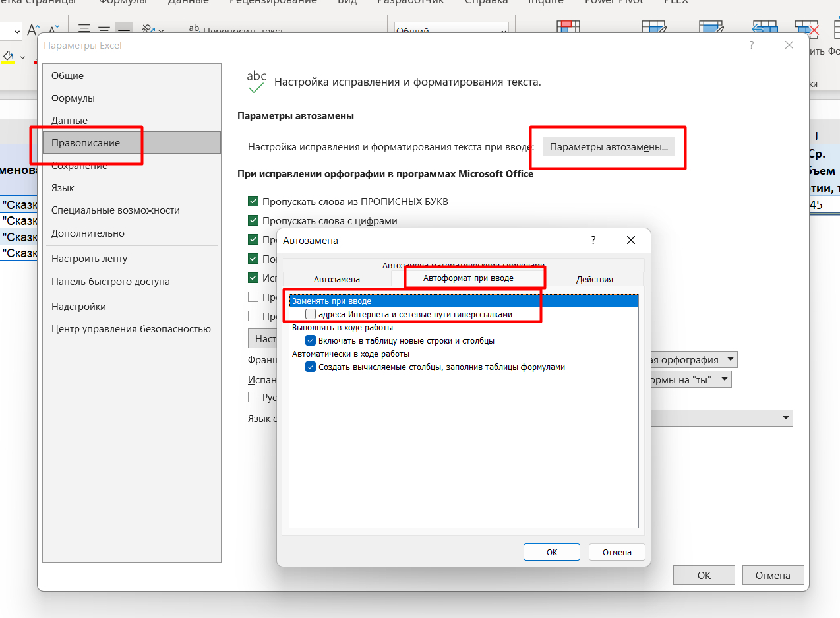
Task: Select Формулы in options sidebar
Action: 132,98
